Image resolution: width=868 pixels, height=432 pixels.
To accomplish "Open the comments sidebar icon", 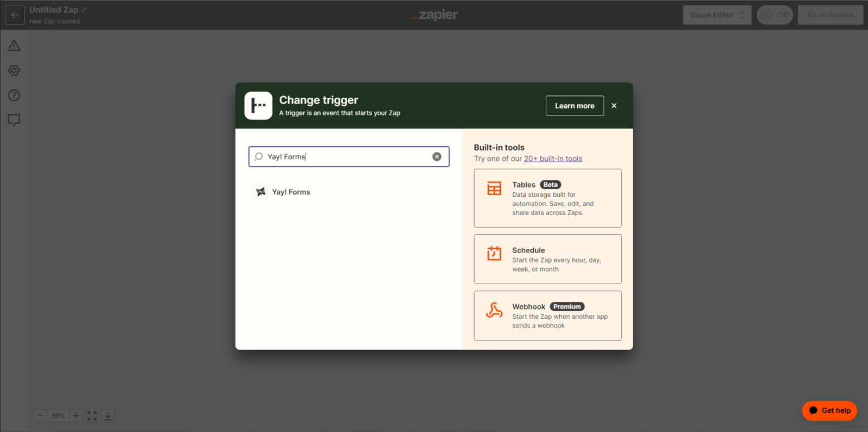I will 14,120.
